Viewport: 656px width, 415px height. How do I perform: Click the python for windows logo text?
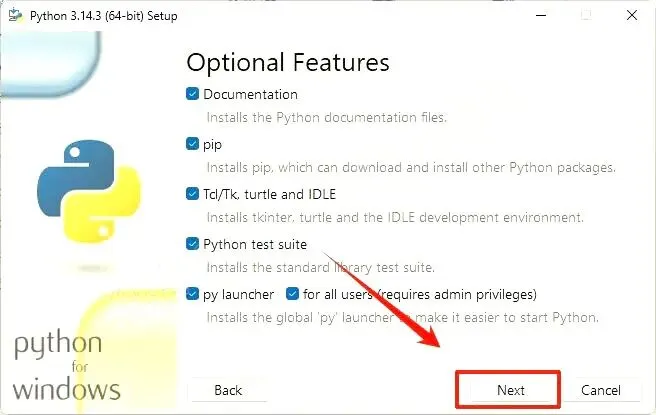[x=67, y=366]
